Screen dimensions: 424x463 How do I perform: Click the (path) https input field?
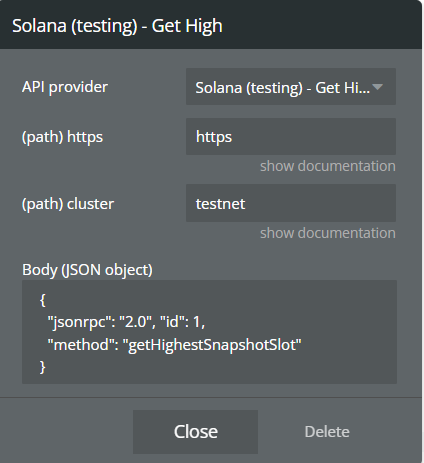click(291, 136)
